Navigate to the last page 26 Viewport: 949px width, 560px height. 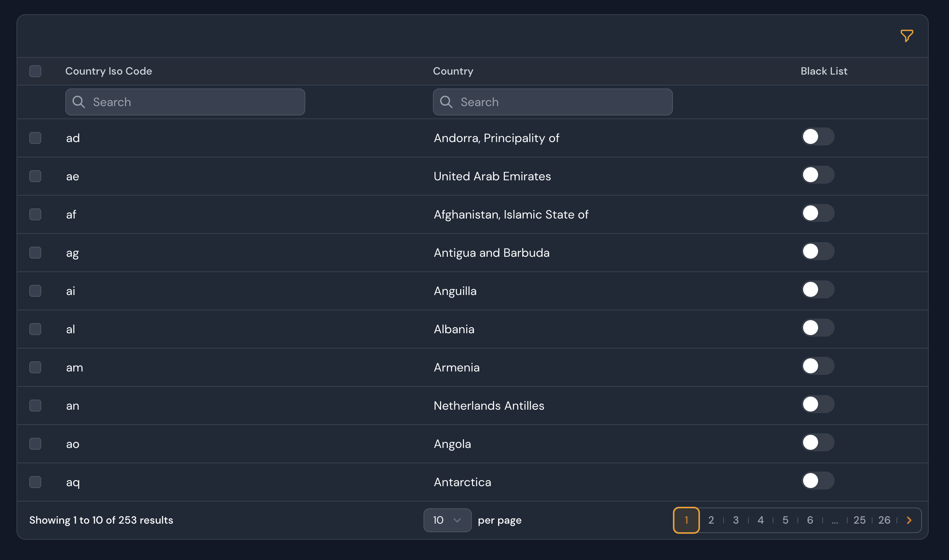click(884, 520)
